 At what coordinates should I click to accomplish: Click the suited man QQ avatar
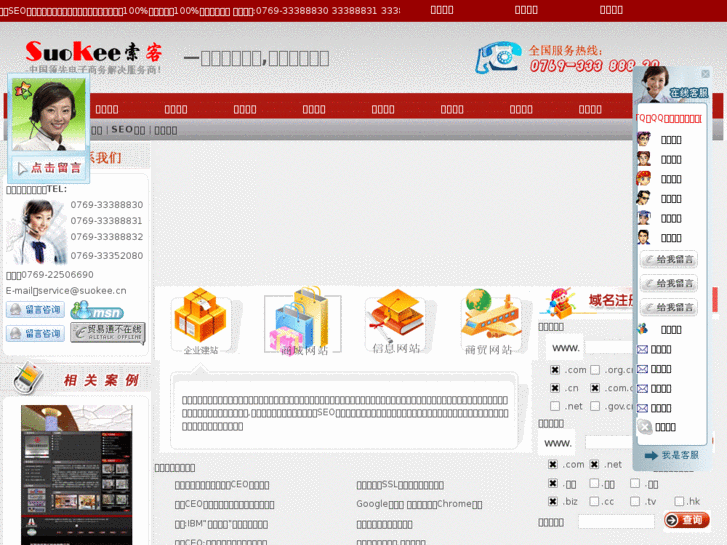644,237
